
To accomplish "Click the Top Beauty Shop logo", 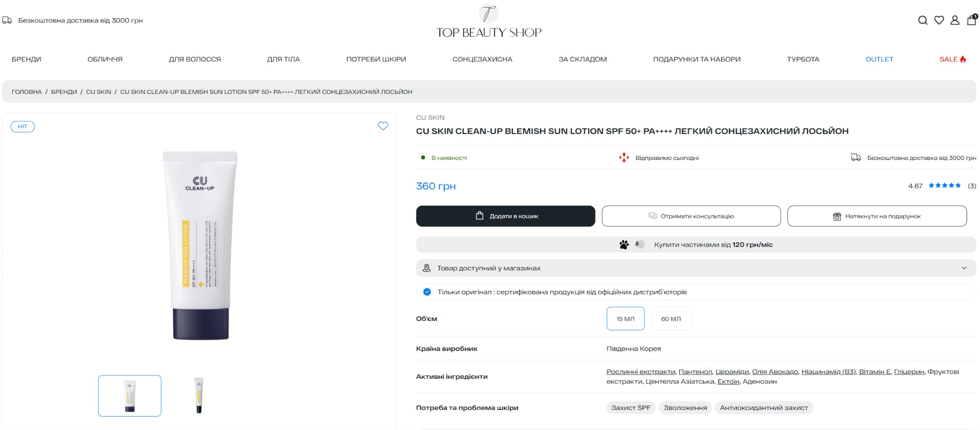I will click(x=489, y=21).
